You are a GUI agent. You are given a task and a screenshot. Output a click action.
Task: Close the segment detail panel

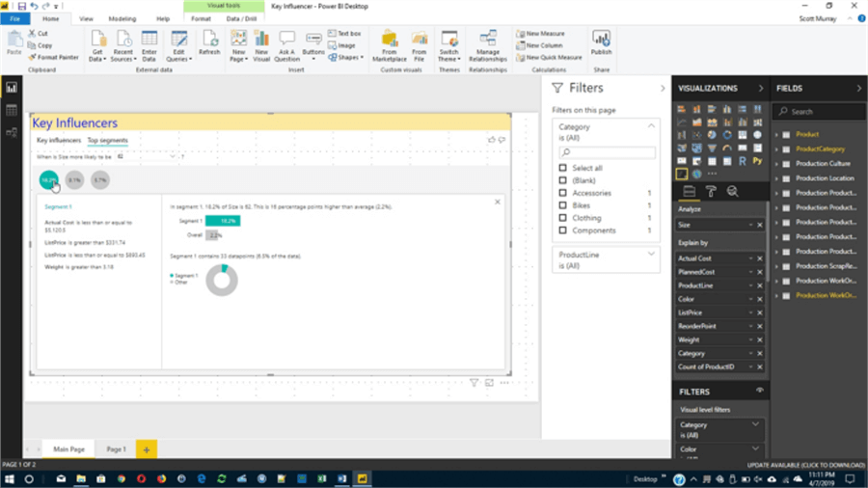coord(498,202)
